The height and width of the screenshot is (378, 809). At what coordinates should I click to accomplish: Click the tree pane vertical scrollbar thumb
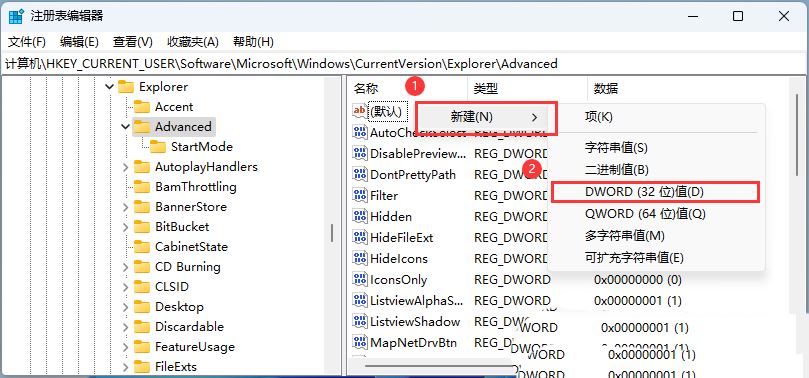point(332,232)
